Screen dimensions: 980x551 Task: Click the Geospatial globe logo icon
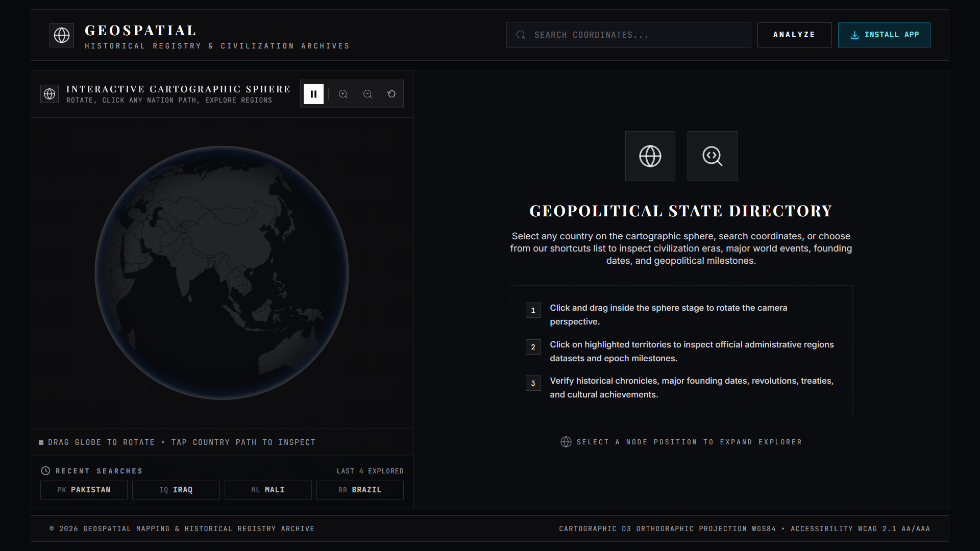point(62,35)
